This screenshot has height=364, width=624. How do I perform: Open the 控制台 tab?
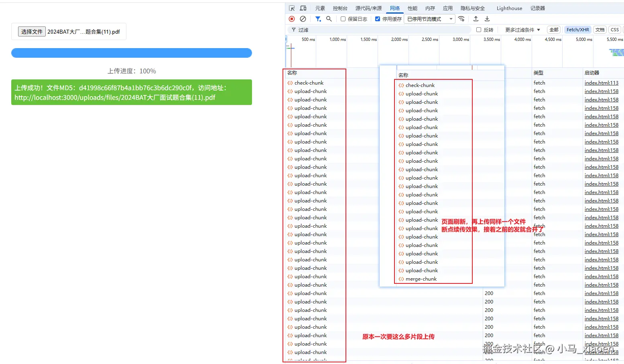click(340, 8)
